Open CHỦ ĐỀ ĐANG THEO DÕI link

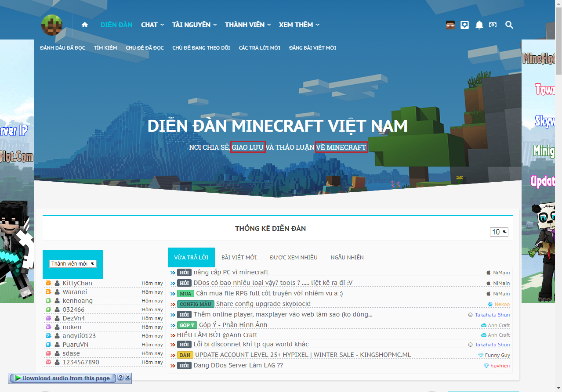[x=201, y=48]
